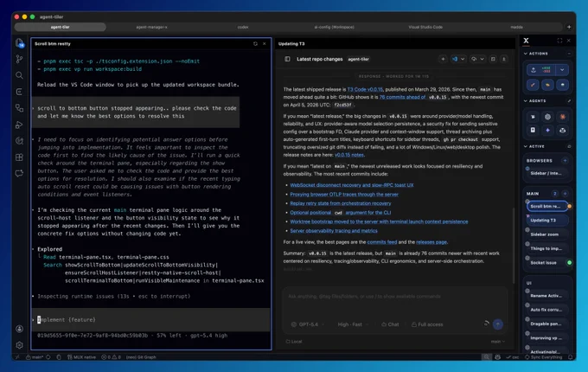
Task: Toggle the Local environment selector
Action: [294, 341]
